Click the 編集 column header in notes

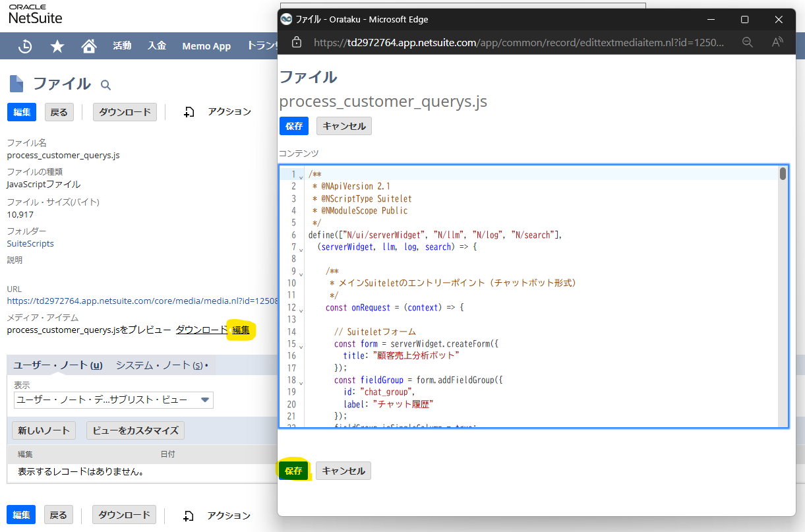[25, 454]
